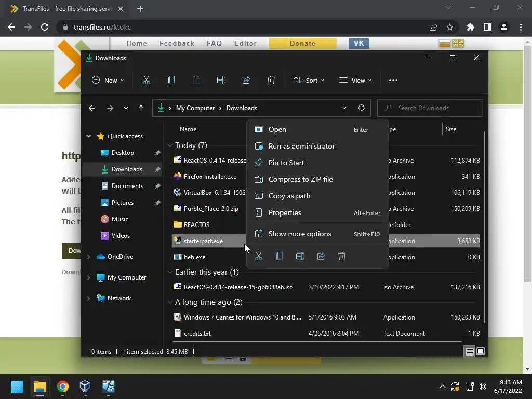The height and width of the screenshot is (399, 532).
Task: Open the Feedback link on TransFiles
Action: coord(177,44)
